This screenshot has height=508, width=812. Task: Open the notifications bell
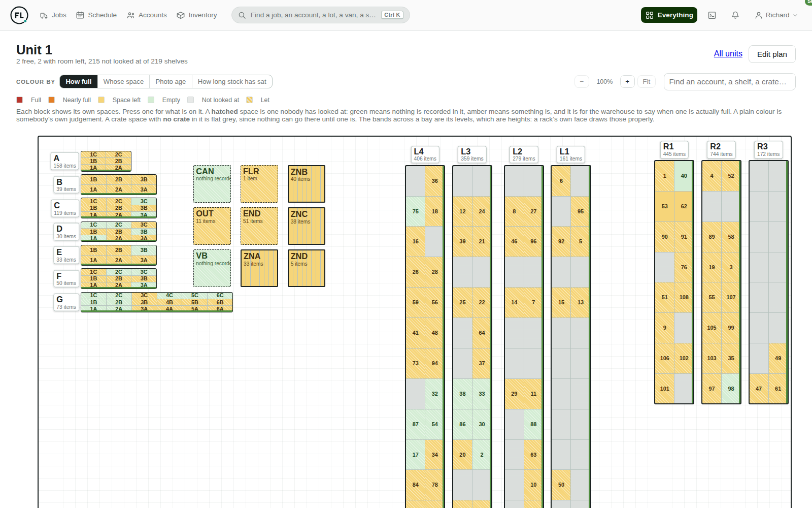tap(735, 15)
